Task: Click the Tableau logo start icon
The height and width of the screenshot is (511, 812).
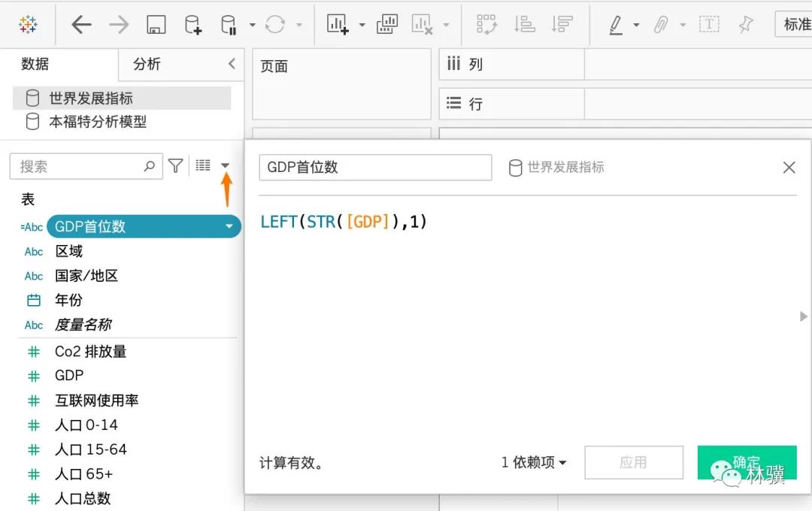Action: [x=28, y=24]
